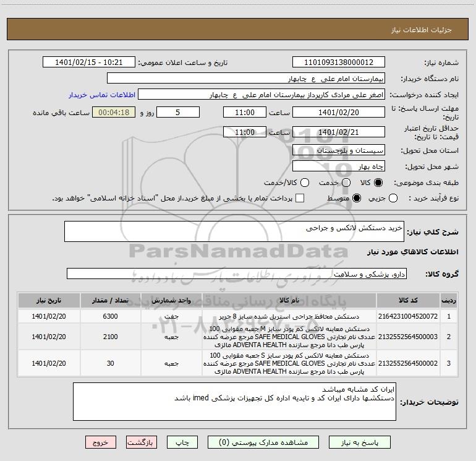Click the توضیحات خریدار text box
This screenshot has width=476, height=461.
pos(234,402)
